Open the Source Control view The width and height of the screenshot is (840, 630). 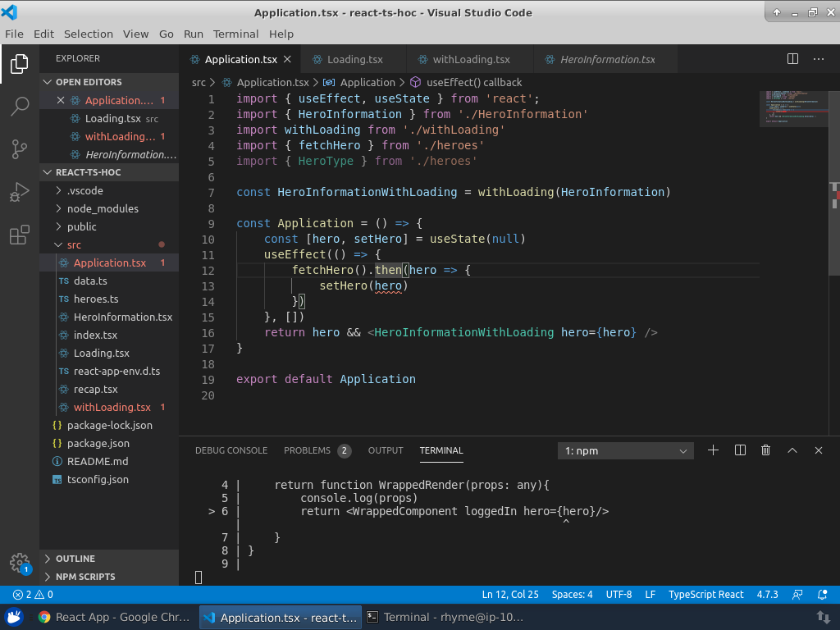20,149
